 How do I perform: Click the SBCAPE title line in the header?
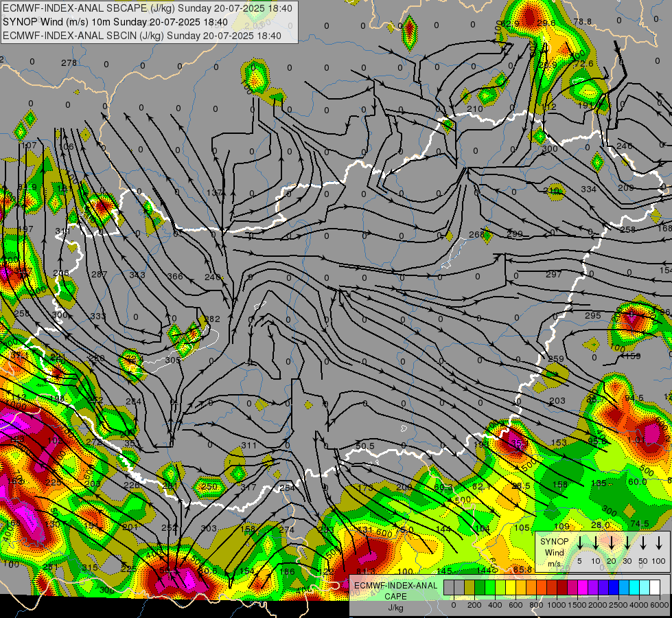point(148,8)
